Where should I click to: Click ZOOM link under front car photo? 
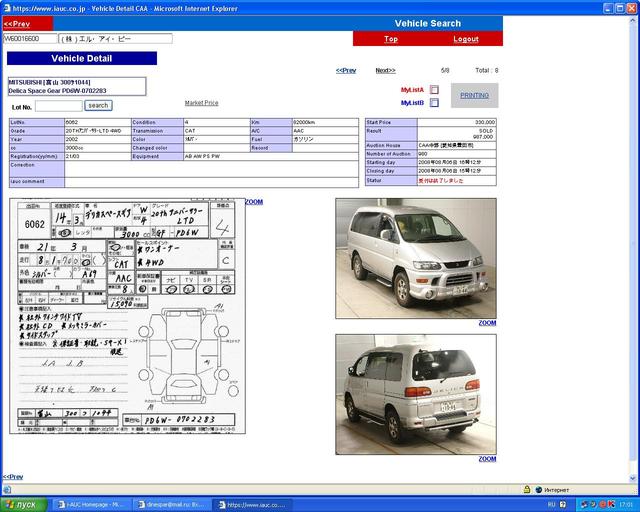point(487,323)
